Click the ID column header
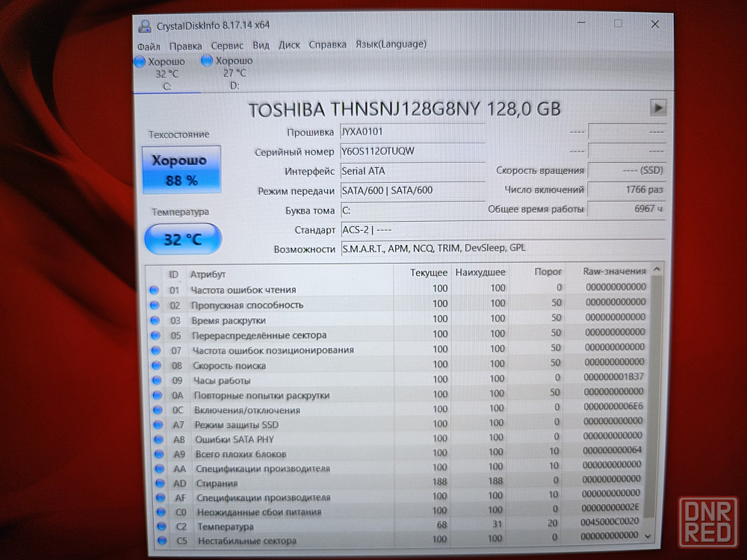Viewport: 747px width, 560px height. coord(173,274)
